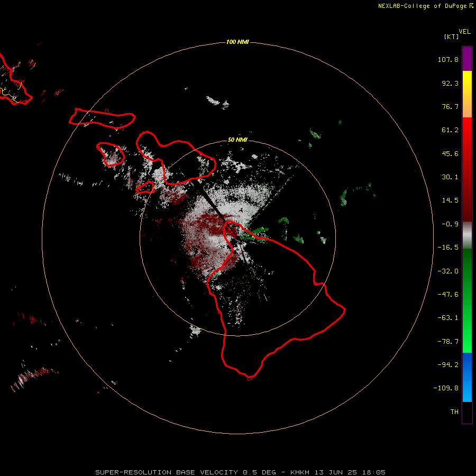476x476 pixels.
Task: Pick the yellow-orange segment of the color bar
Action: coord(467,94)
